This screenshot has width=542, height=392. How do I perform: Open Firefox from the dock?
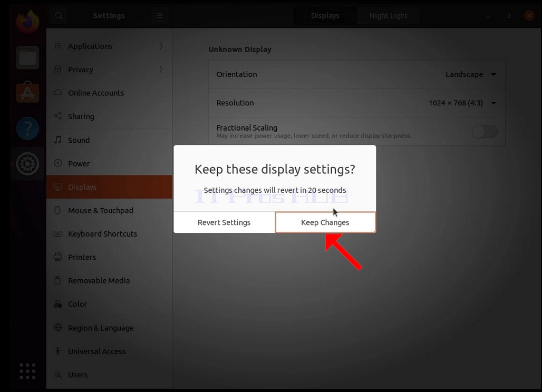pos(27,22)
